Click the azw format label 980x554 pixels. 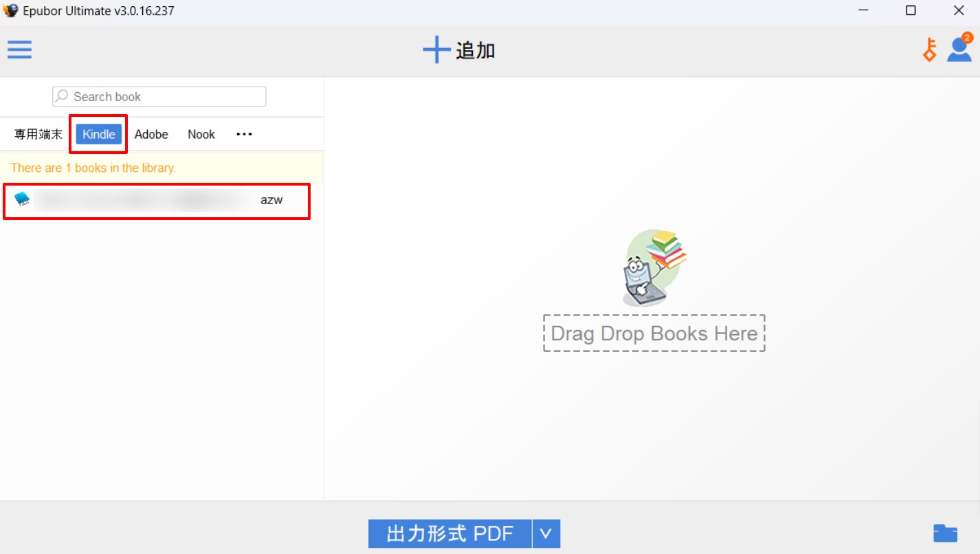[271, 200]
